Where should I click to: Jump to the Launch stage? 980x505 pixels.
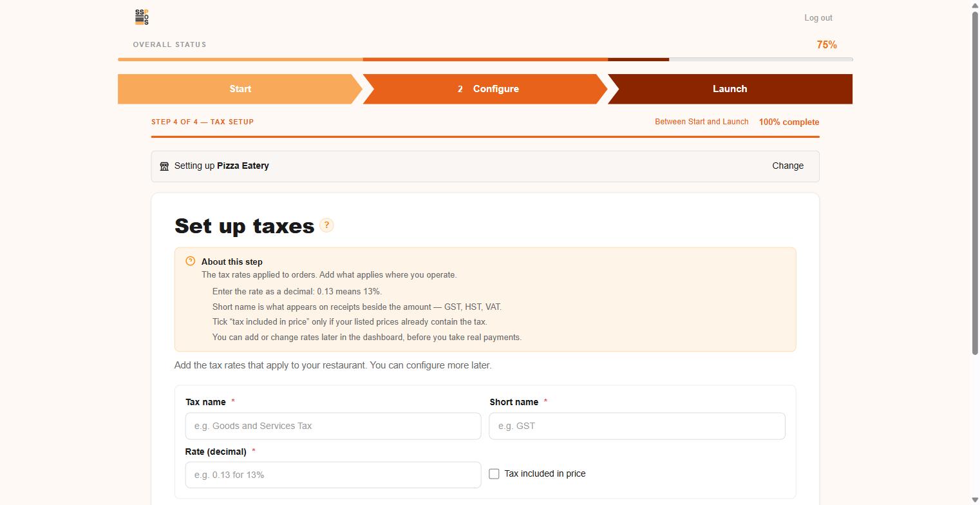(x=730, y=89)
